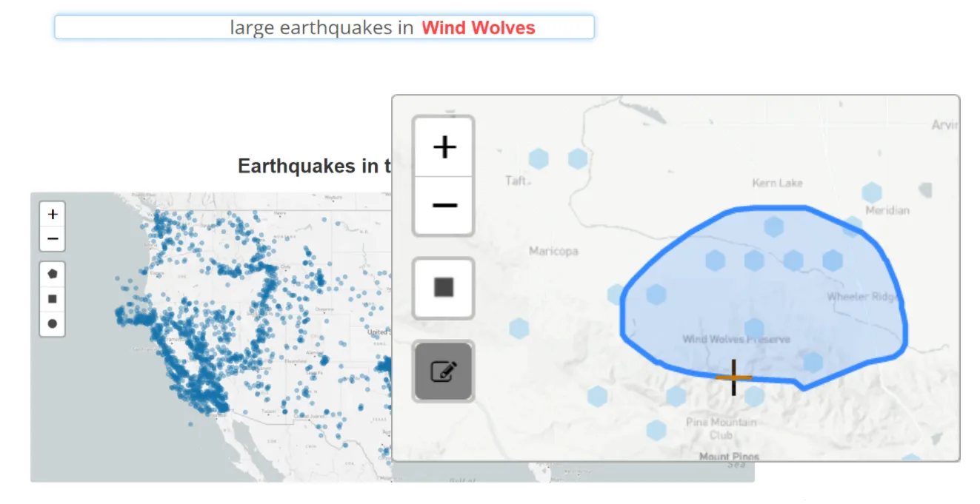Click the Pine Mountain Club map label

[721, 428]
